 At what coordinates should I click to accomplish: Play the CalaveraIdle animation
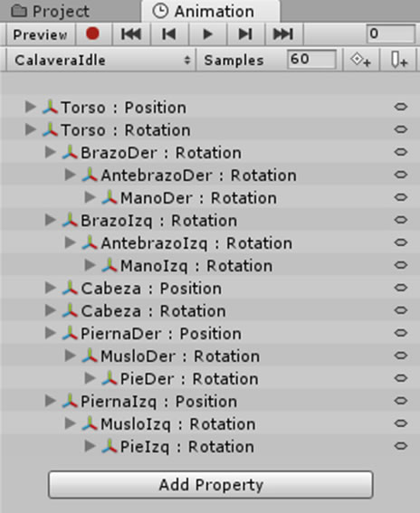207,33
